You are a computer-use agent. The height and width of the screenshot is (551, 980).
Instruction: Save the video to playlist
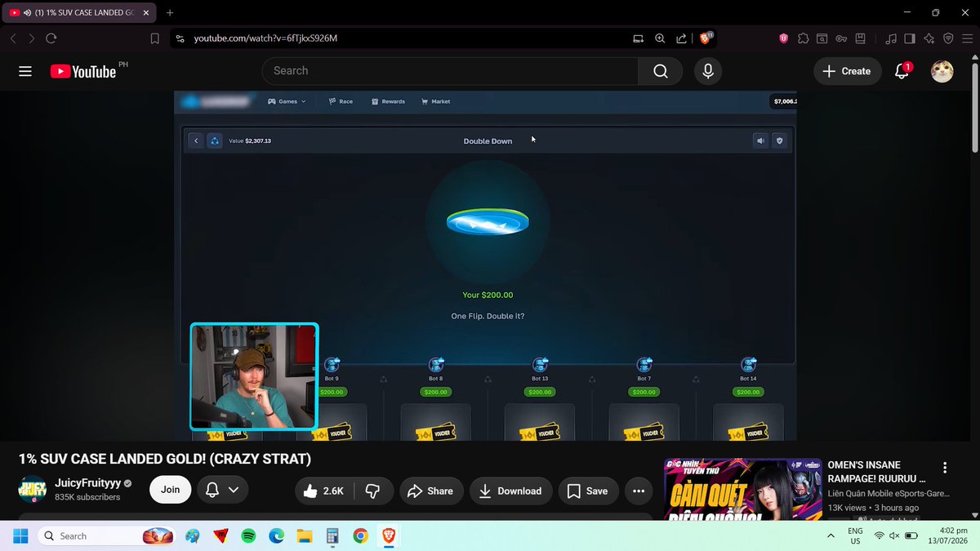tap(588, 491)
